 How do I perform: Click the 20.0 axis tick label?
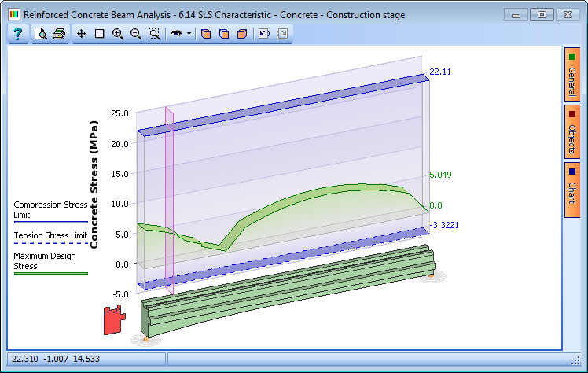pos(119,144)
